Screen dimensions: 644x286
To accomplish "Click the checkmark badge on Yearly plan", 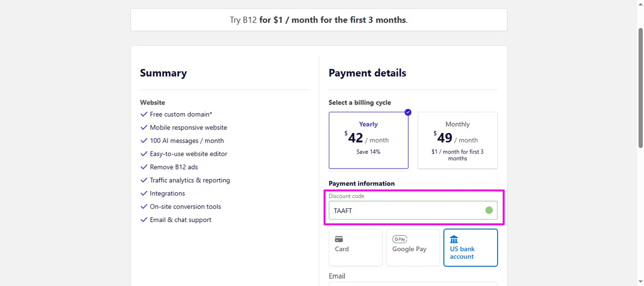I will [x=408, y=112].
